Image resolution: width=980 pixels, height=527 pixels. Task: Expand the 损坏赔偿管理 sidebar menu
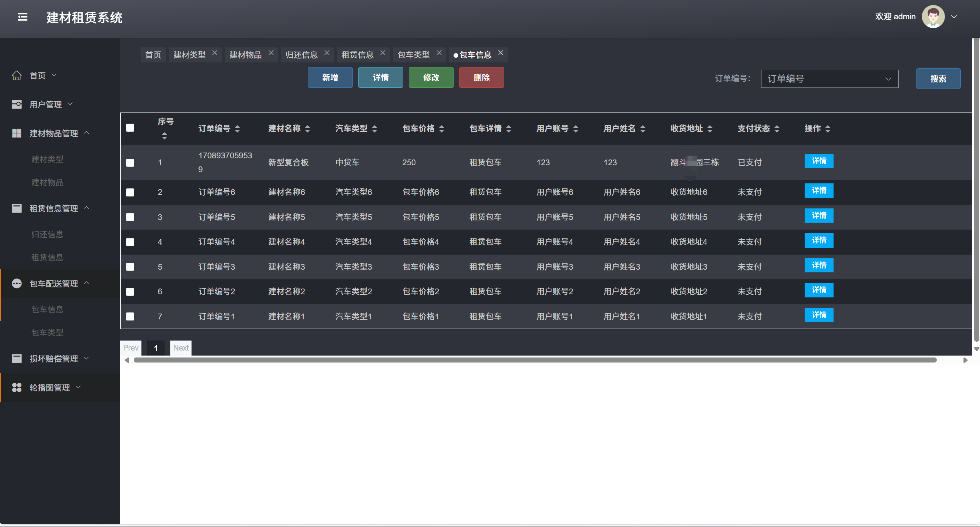(54, 359)
